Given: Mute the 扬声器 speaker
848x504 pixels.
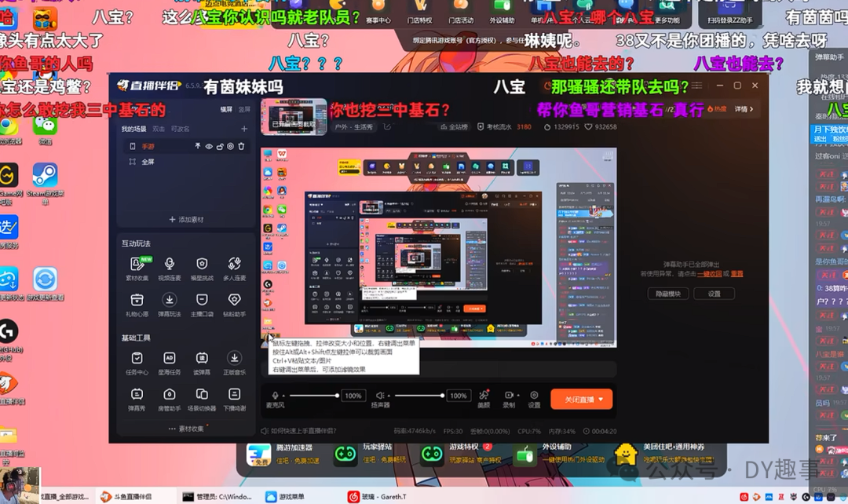Looking at the screenshot, I should pos(380,396).
